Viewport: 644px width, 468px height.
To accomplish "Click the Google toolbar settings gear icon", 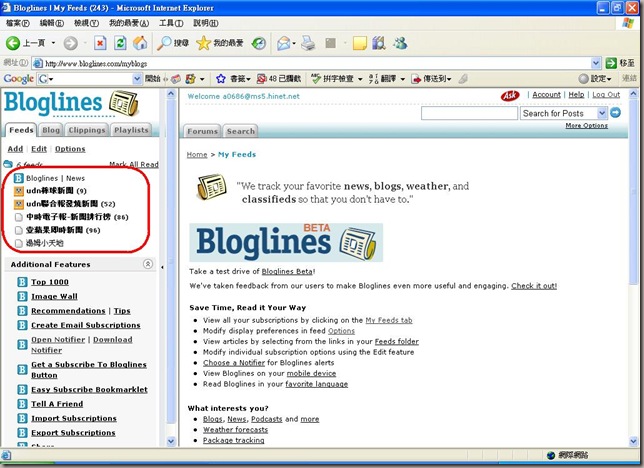I will 583,78.
